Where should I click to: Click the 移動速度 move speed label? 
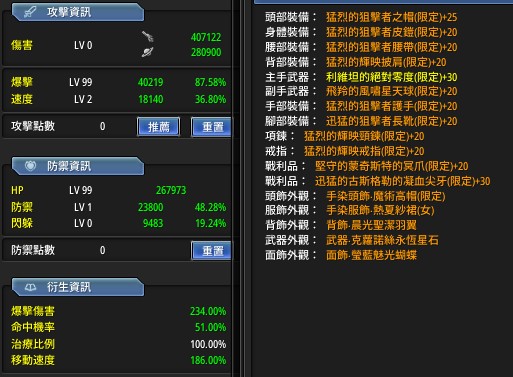[33, 360]
